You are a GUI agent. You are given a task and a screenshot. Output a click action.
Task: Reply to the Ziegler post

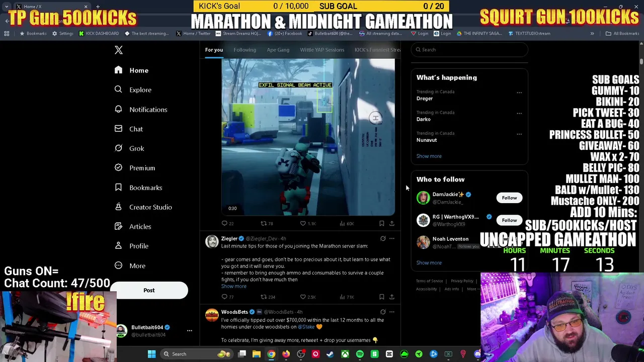click(x=225, y=297)
